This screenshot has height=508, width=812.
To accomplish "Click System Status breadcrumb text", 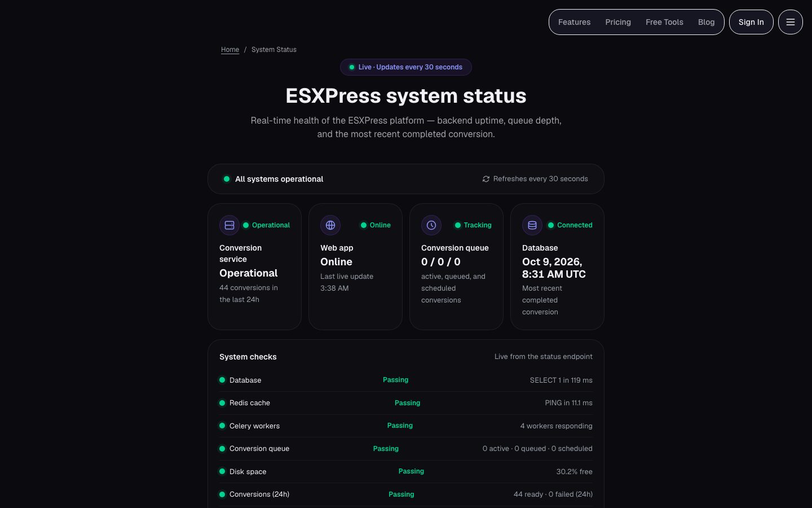I will pyautogui.click(x=274, y=50).
